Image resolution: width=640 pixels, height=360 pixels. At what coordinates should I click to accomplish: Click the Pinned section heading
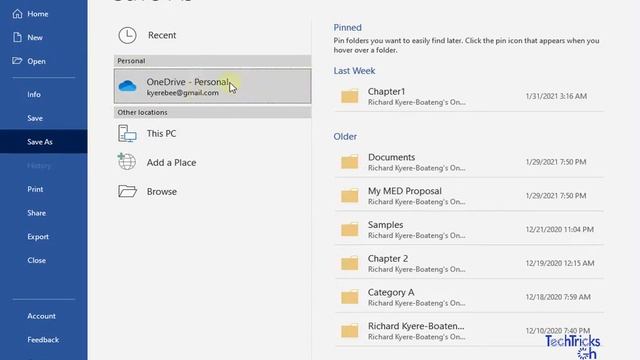[347, 27]
